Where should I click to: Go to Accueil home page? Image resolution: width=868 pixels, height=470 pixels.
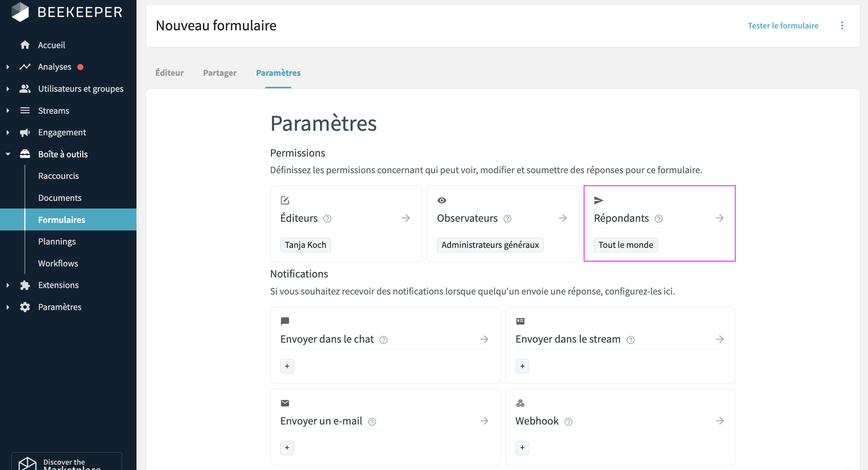tap(52, 45)
